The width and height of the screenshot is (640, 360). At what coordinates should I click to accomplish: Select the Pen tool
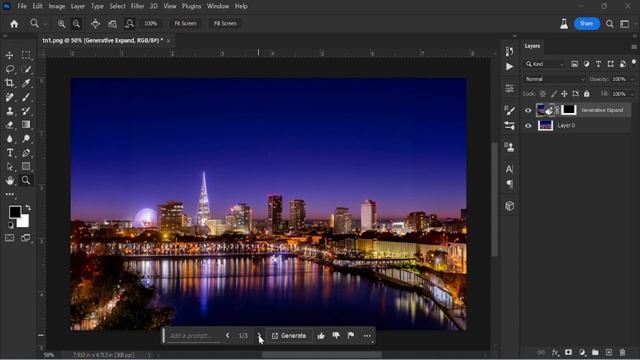tap(26, 153)
